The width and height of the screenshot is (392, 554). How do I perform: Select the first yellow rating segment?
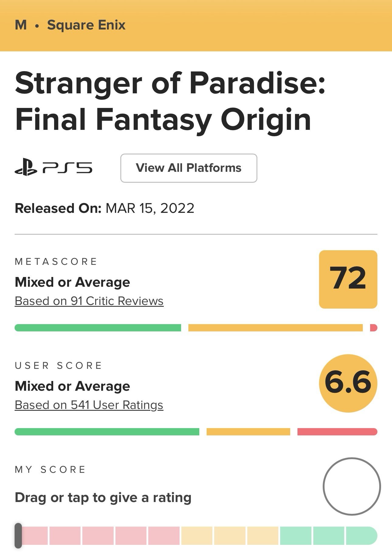click(x=197, y=536)
